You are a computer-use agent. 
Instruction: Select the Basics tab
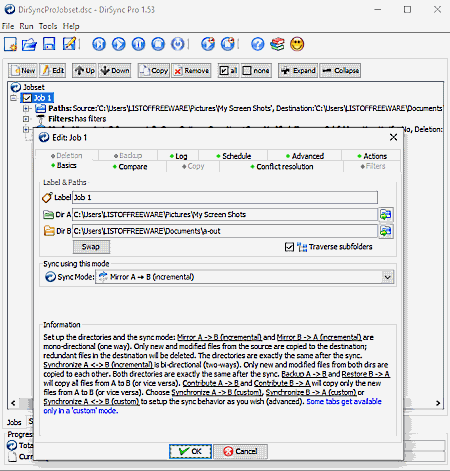click(63, 165)
